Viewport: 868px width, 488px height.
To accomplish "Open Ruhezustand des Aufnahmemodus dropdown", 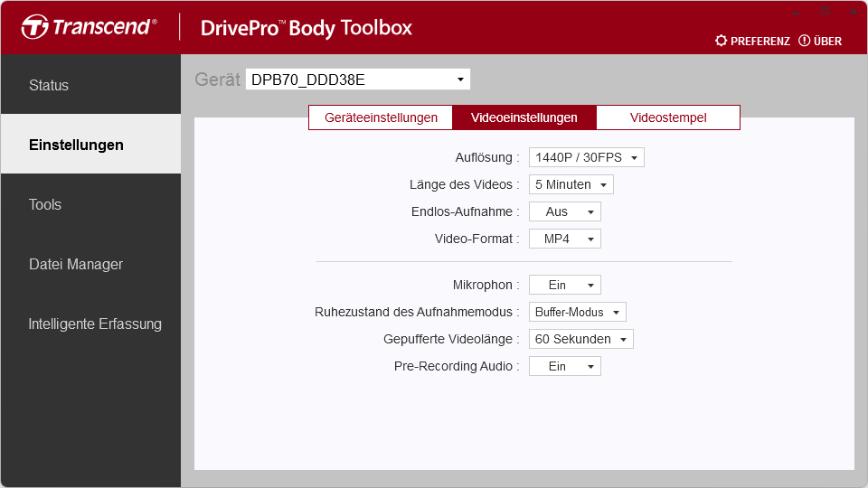I will [578, 312].
